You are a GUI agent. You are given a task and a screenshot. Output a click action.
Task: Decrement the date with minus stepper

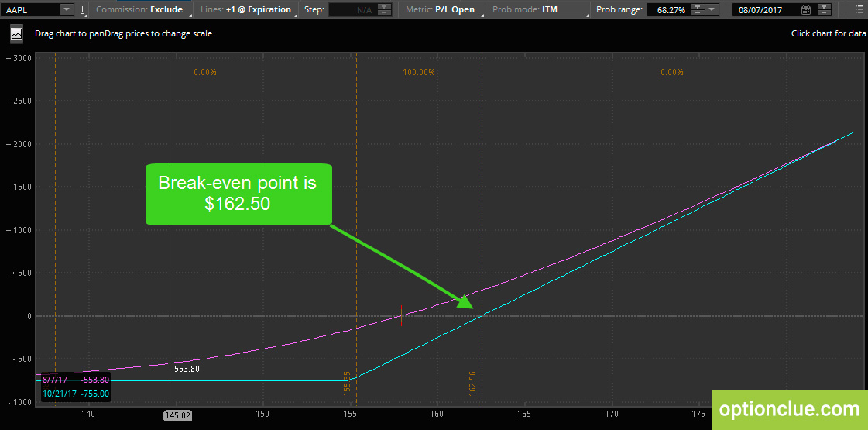point(825,12)
